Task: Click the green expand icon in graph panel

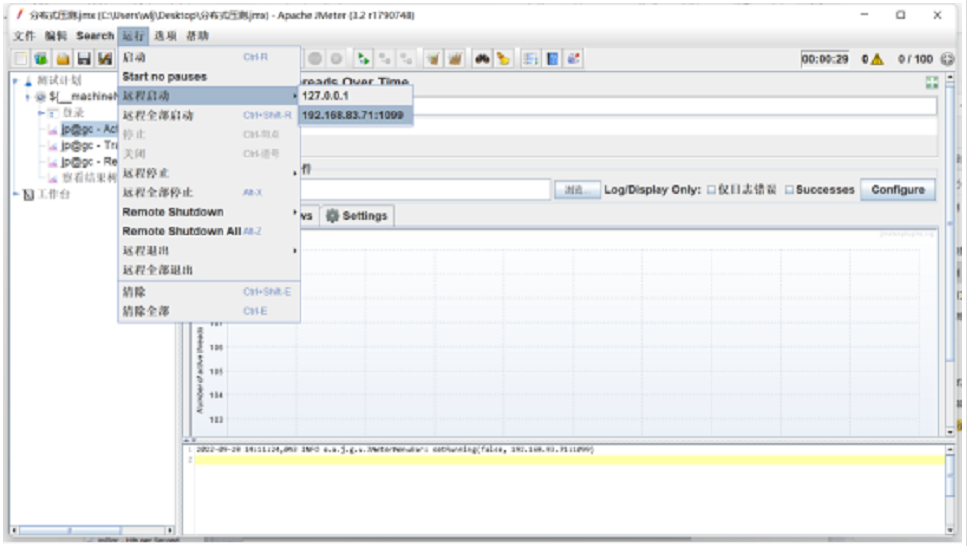Action: [x=932, y=83]
